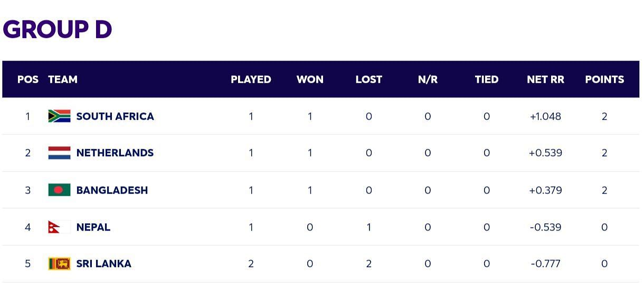Click the TIED column header
The image size is (644, 304).
[x=486, y=79]
